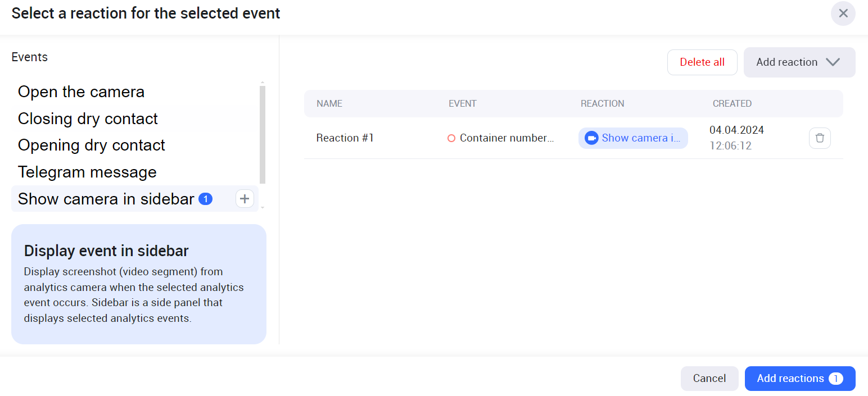This screenshot has height=396, width=868.
Task: Click the Cancel button
Action: 709,379
